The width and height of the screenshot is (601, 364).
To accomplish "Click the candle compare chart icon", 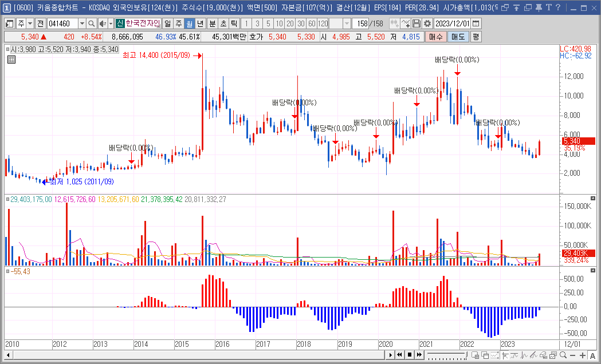I will 394,23.
